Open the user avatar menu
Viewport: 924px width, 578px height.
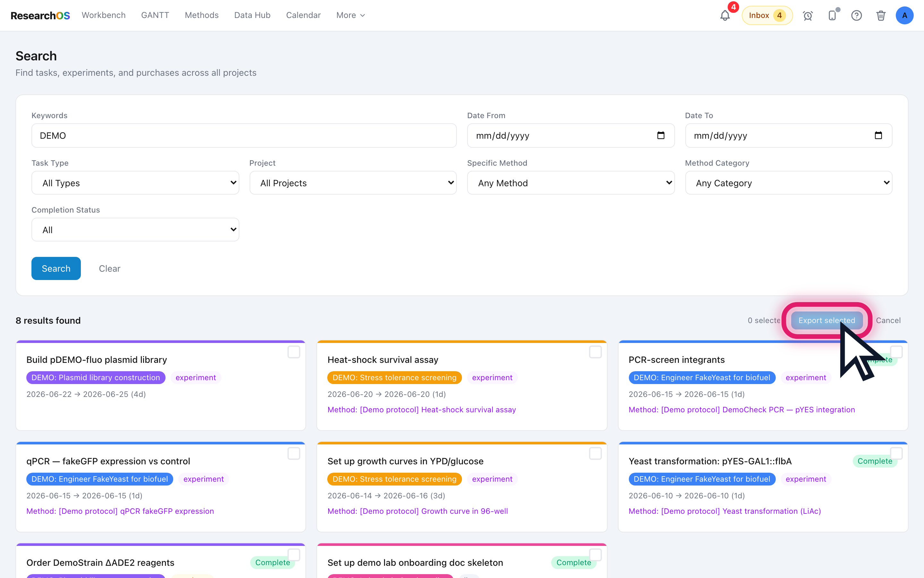[904, 16]
